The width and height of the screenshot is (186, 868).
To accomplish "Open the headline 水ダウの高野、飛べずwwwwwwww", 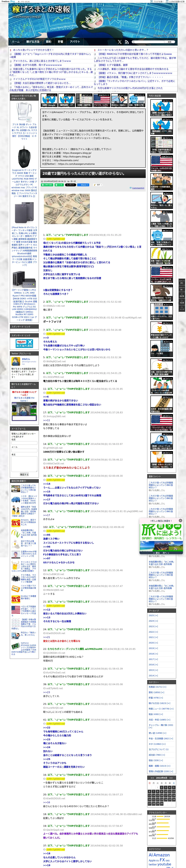I will coord(38,65).
